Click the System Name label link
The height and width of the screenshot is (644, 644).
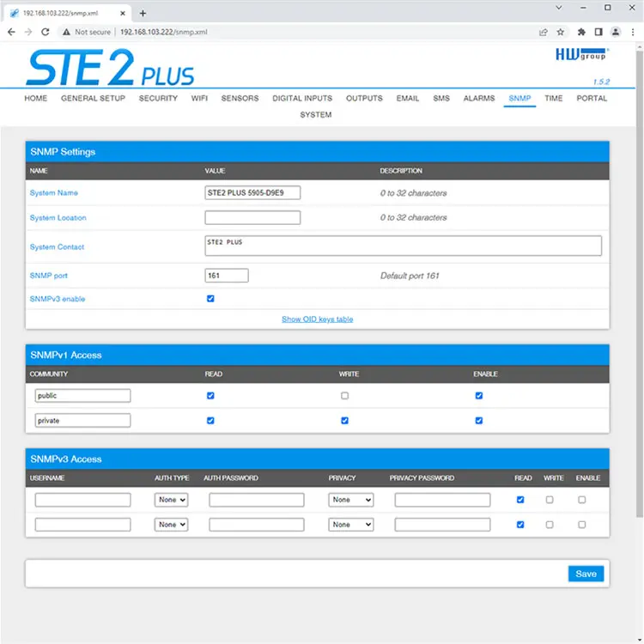(x=54, y=192)
